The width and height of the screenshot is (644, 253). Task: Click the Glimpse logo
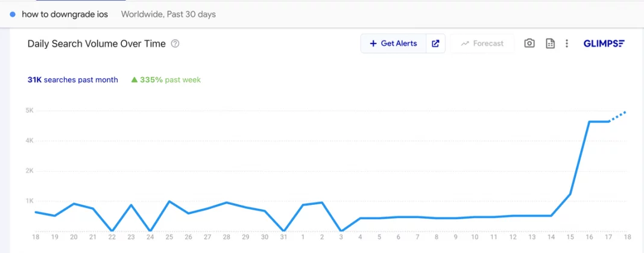click(604, 43)
